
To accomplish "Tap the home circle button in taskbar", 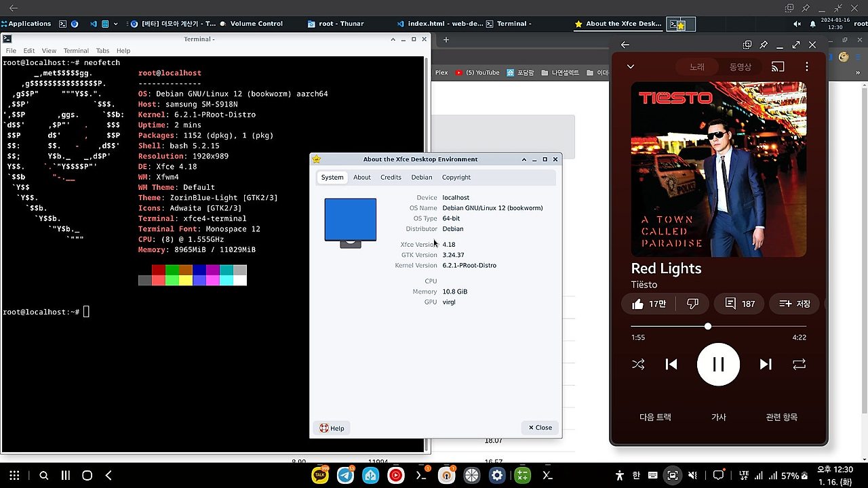I will [87, 476].
